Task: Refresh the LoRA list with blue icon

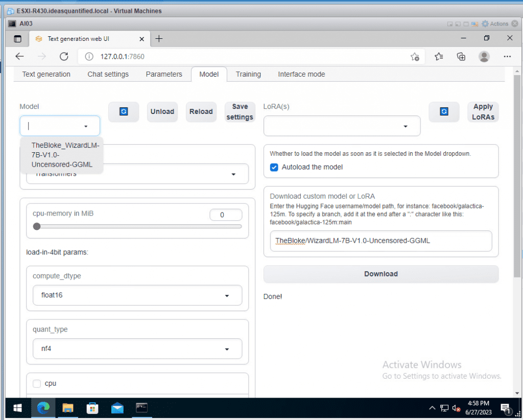Action: (444, 111)
